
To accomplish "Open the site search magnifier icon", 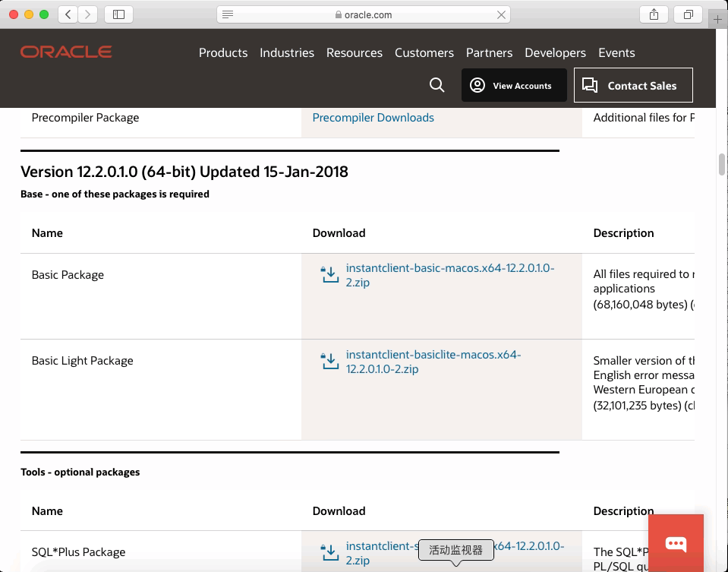I will click(437, 85).
